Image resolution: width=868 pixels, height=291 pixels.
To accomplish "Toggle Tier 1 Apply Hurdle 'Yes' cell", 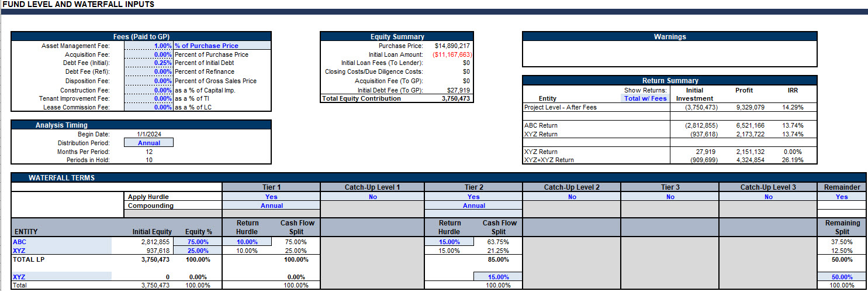I will pos(271,197).
